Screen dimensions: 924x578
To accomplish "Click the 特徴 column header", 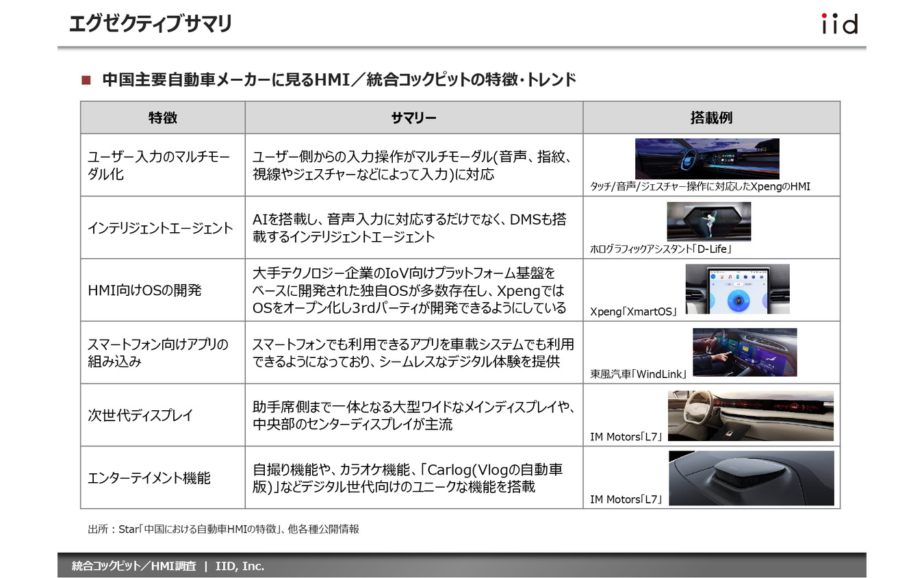I will (x=163, y=118).
